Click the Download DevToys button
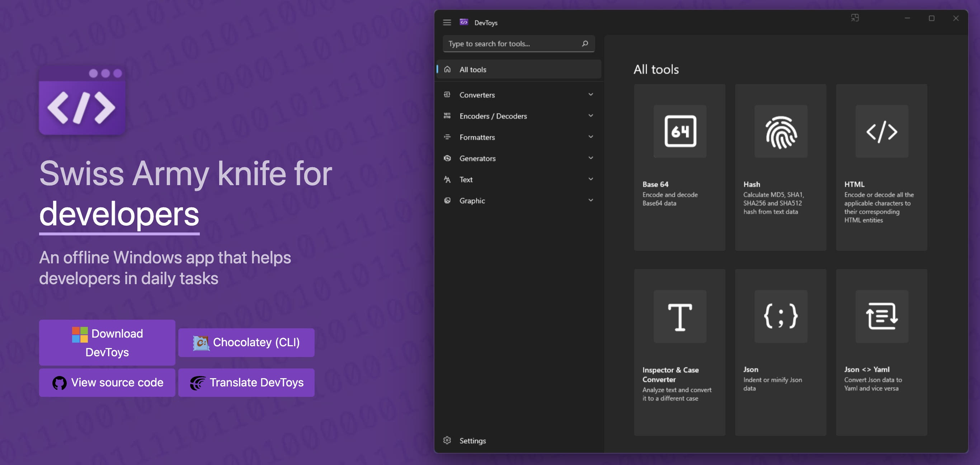 coord(107,343)
